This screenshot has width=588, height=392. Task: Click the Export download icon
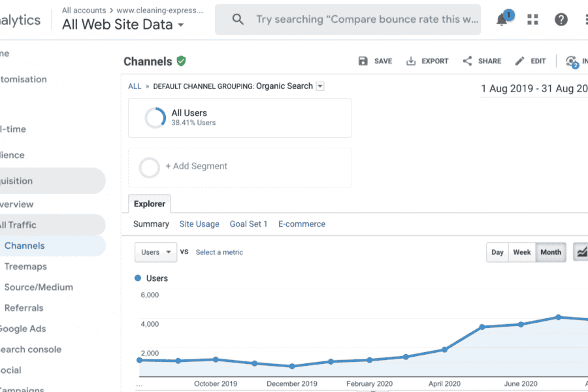411,61
